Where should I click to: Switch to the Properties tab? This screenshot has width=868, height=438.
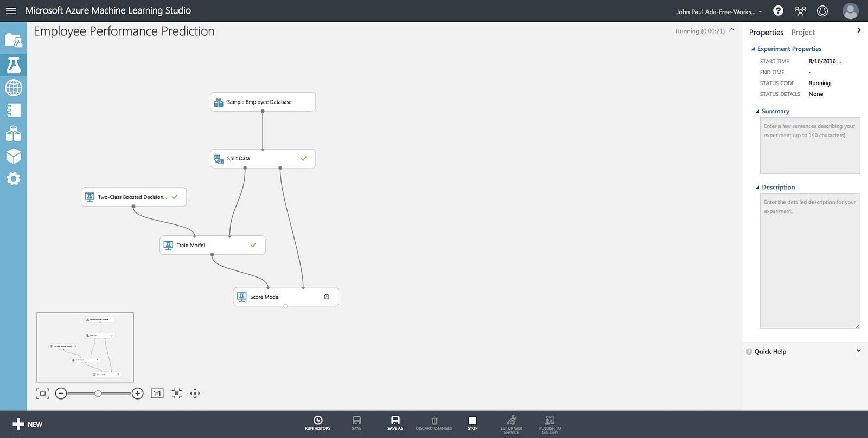tap(766, 33)
